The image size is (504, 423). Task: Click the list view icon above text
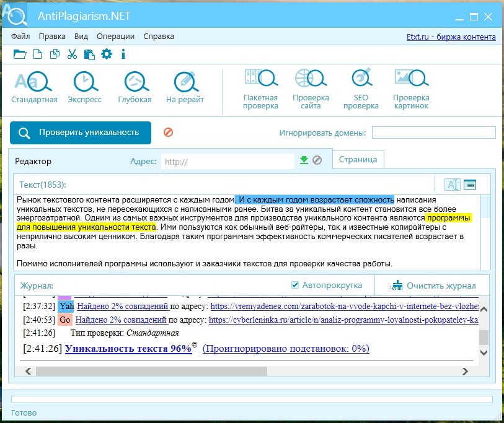[x=470, y=185]
